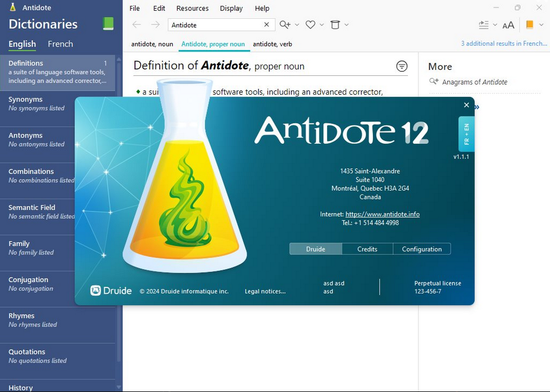Click the sidebar scroll up arrow
Image resolution: width=550 pixels, height=392 pixels.
[x=119, y=59]
